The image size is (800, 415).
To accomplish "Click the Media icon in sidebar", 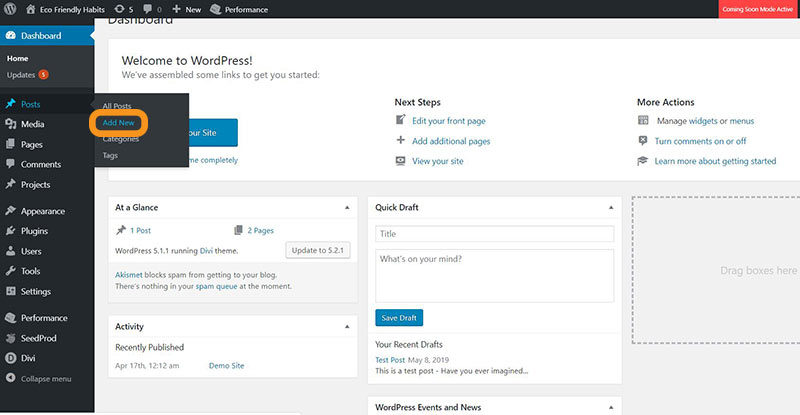I will coord(10,124).
